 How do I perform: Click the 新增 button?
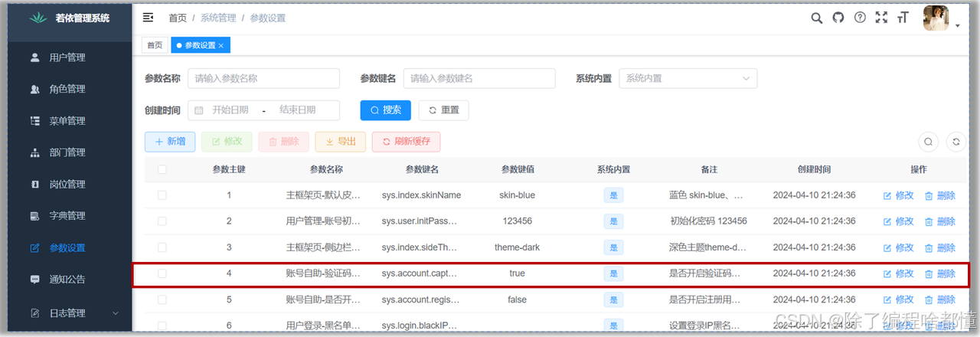point(170,142)
